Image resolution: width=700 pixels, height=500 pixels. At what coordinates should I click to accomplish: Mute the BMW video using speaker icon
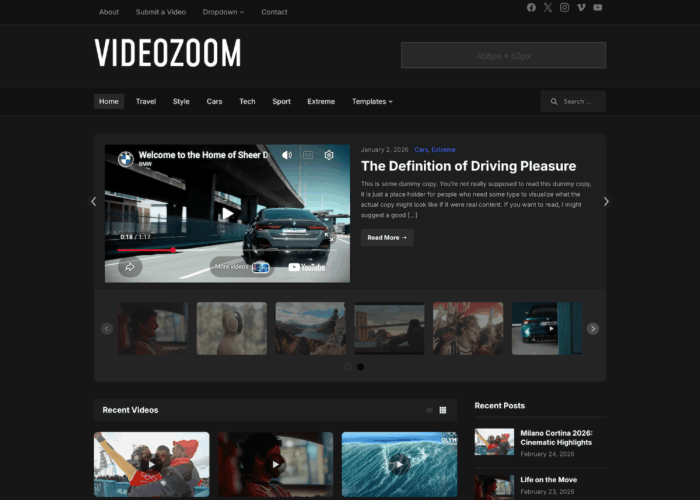[287, 155]
